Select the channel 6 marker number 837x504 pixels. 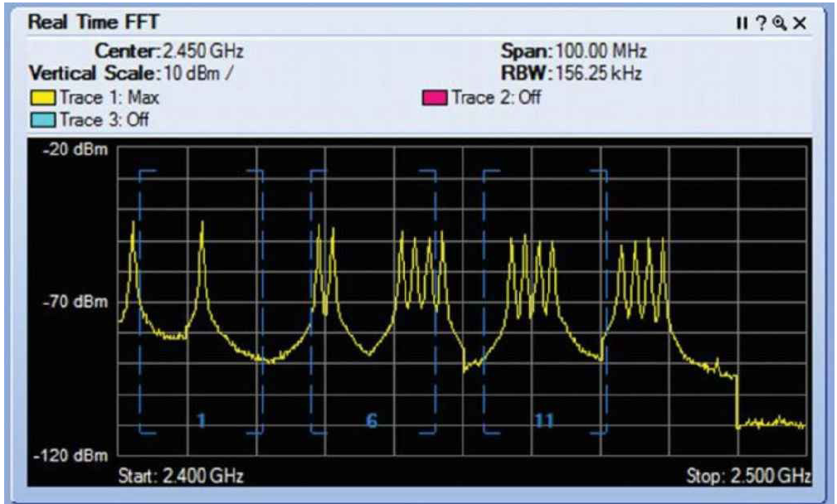(x=372, y=421)
